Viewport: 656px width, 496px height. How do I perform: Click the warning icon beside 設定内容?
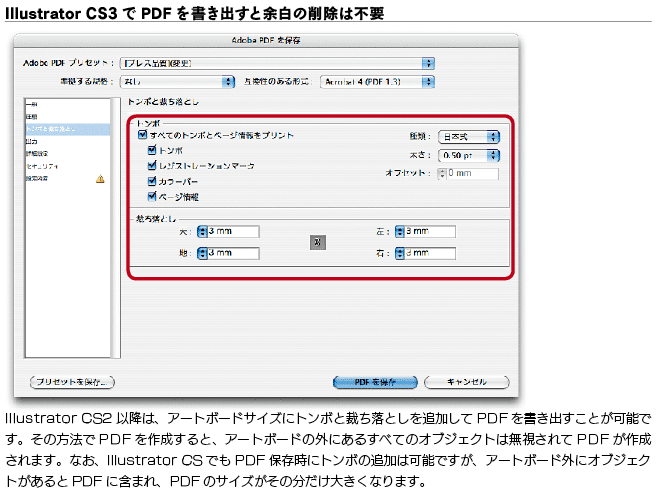tap(100, 179)
